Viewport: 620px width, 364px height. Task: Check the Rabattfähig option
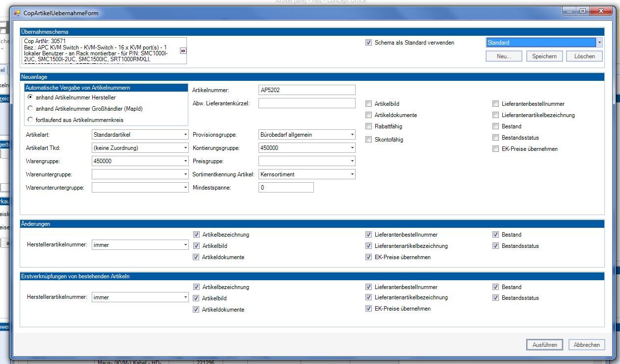click(x=369, y=126)
